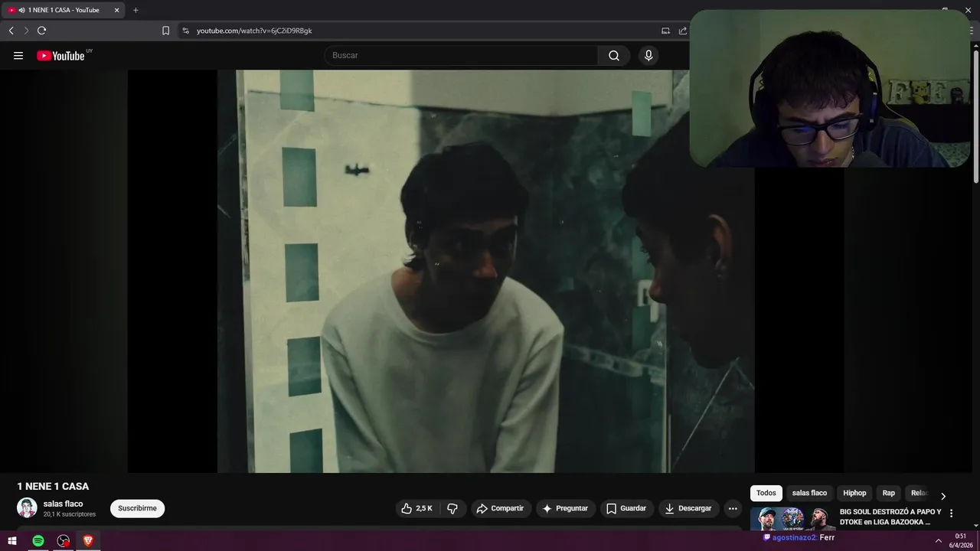Open site settings icon in address bar
980x551 pixels.
click(x=185, y=31)
